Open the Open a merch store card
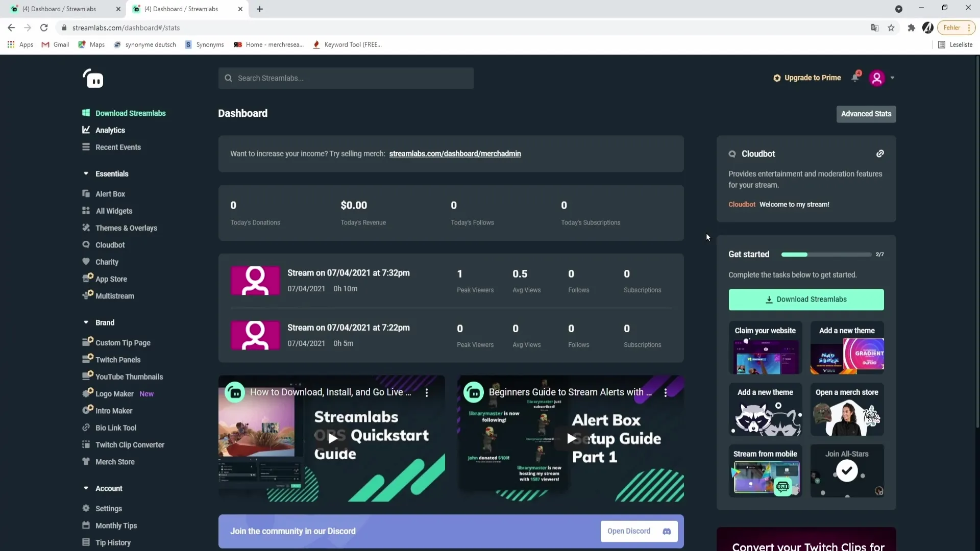The width and height of the screenshot is (980, 551). click(x=847, y=409)
